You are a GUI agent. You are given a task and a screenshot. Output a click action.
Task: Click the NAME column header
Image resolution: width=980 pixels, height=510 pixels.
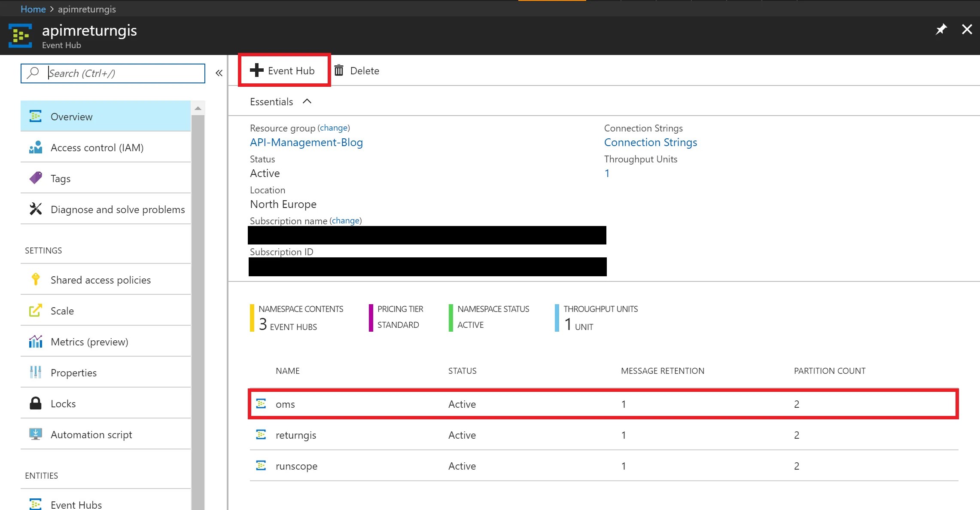click(x=288, y=370)
